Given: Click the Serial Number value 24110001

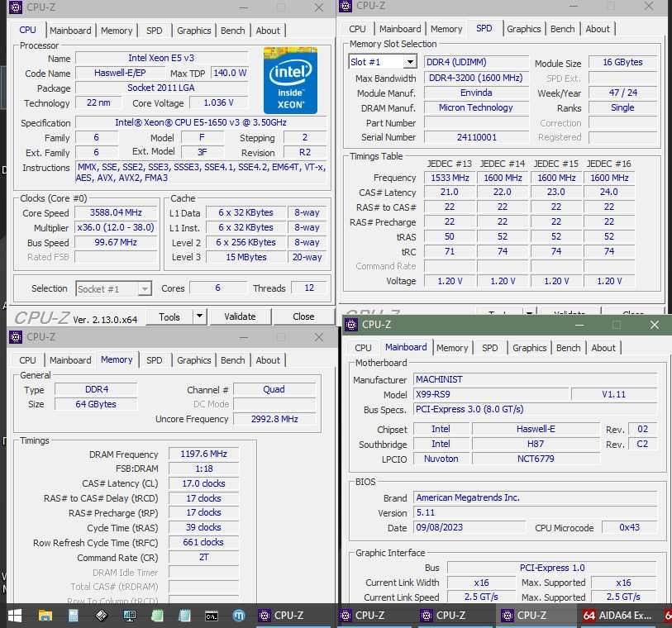Looking at the screenshot, I should 476,137.
